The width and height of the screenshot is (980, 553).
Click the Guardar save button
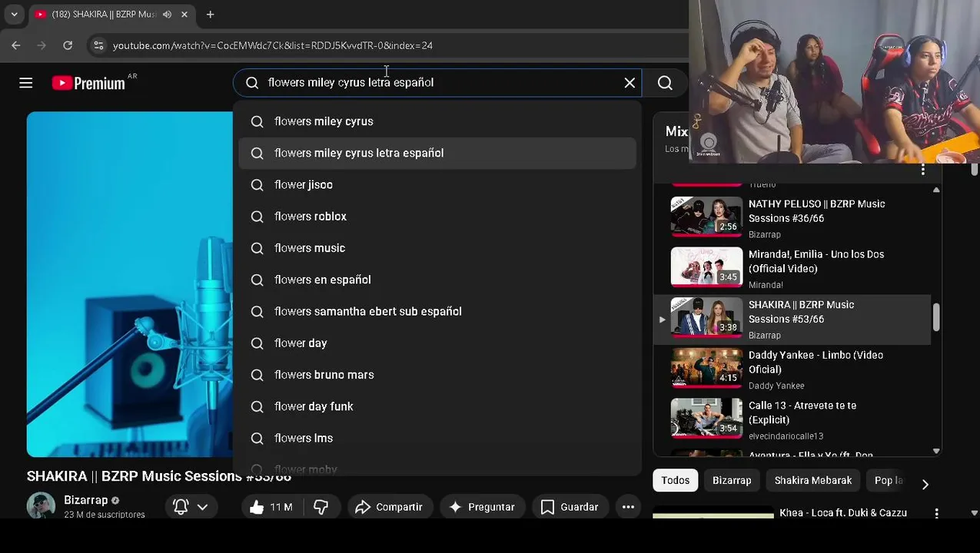(570, 507)
